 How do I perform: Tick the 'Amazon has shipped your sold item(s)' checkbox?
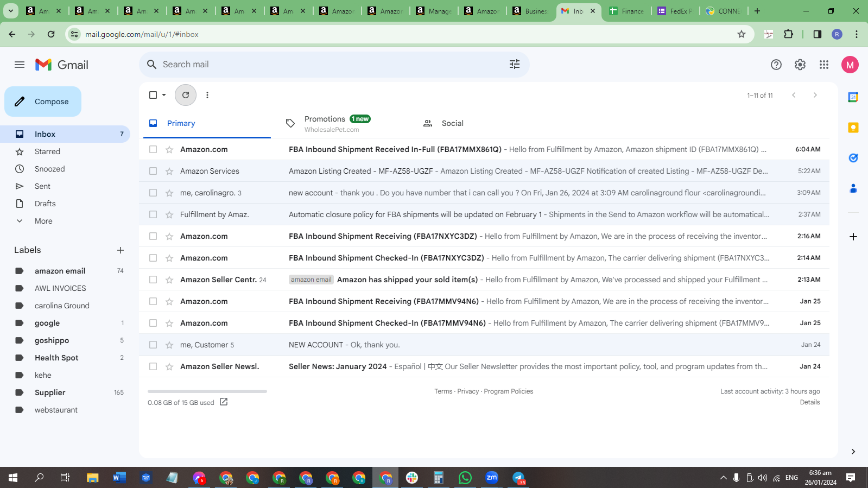pos(153,280)
